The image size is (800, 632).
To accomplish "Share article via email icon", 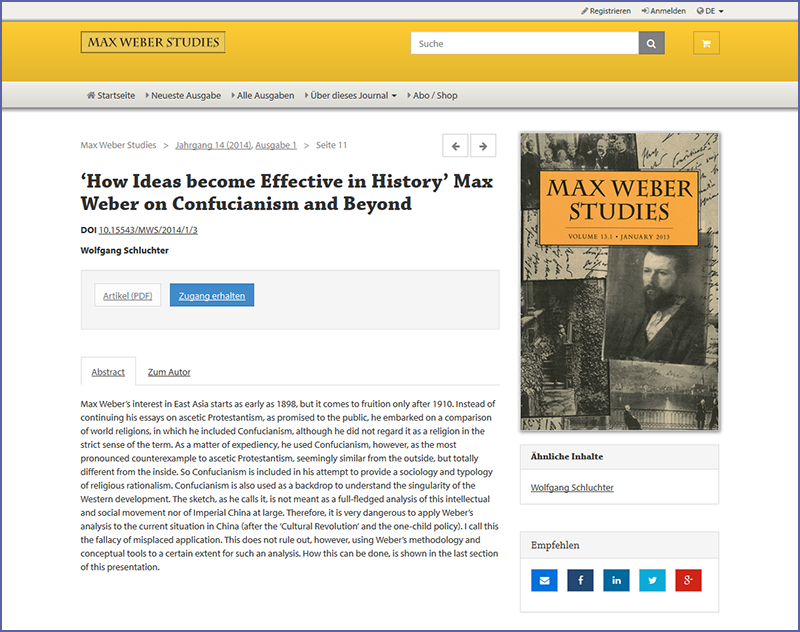I will coord(544,580).
